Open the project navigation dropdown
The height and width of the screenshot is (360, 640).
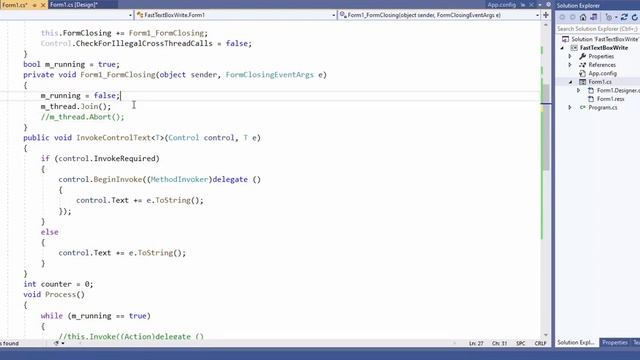coord(130,15)
